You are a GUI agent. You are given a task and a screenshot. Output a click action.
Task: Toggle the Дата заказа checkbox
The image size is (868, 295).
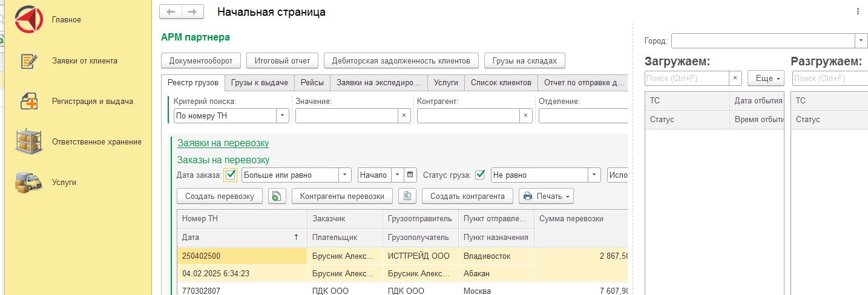(x=231, y=175)
